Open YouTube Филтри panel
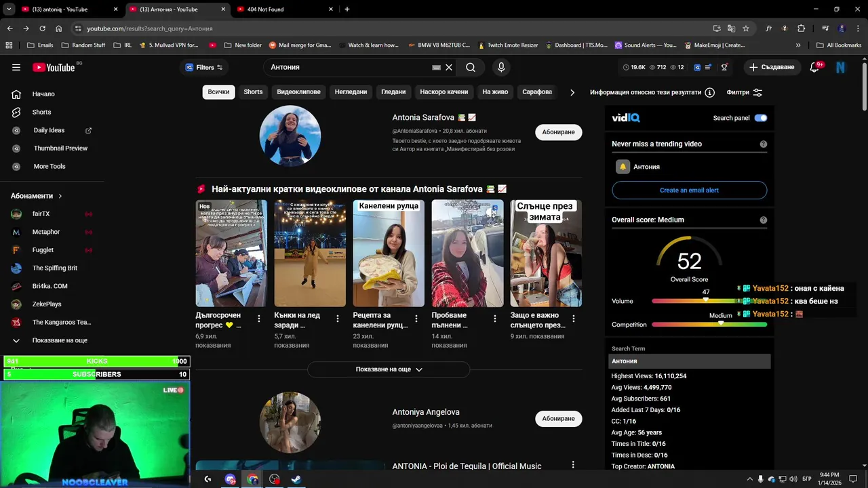868x488 pixels. point(745,92)
